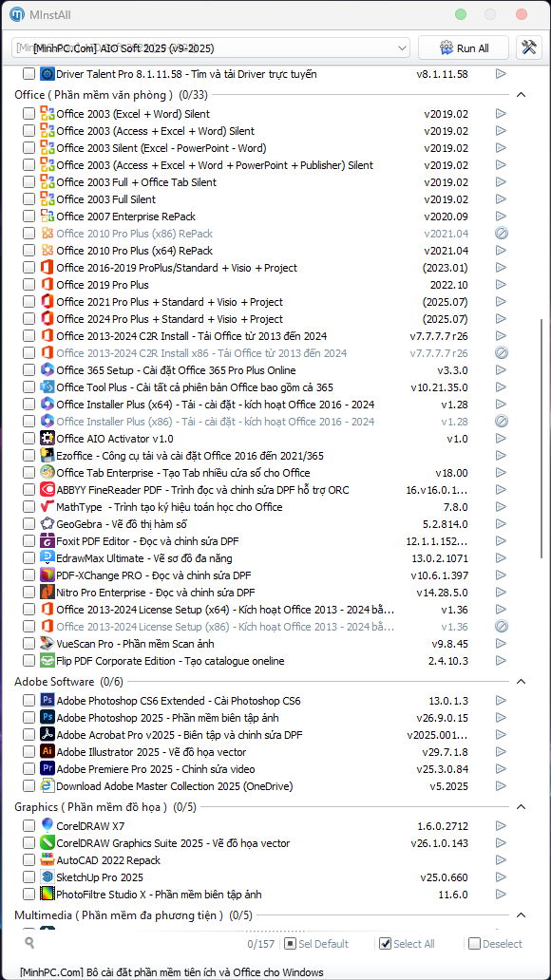Viewport: 551px width, 980px height.
Task: Click the CorelDRAW X7 balloon icon
Action: (47, 825)
